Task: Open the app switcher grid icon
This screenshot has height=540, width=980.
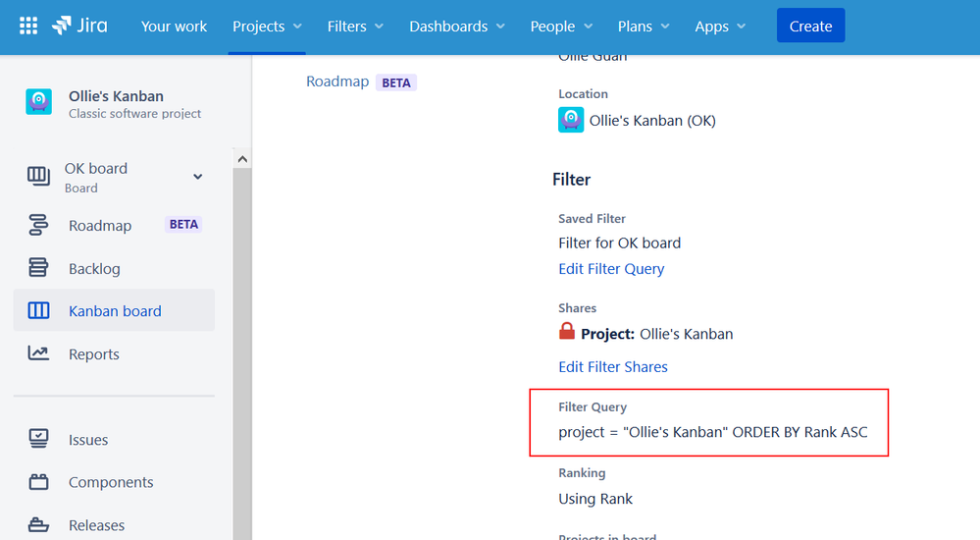Action: [28, 26]
